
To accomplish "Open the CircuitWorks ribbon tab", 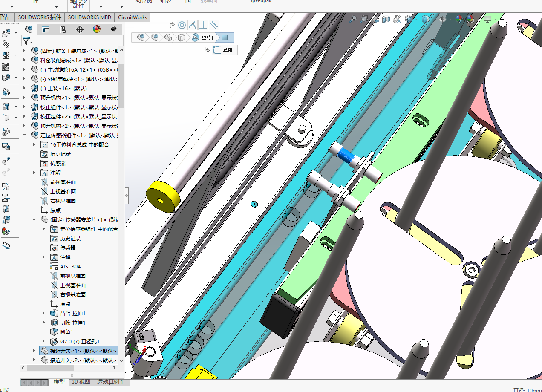I will coord(132,17).
